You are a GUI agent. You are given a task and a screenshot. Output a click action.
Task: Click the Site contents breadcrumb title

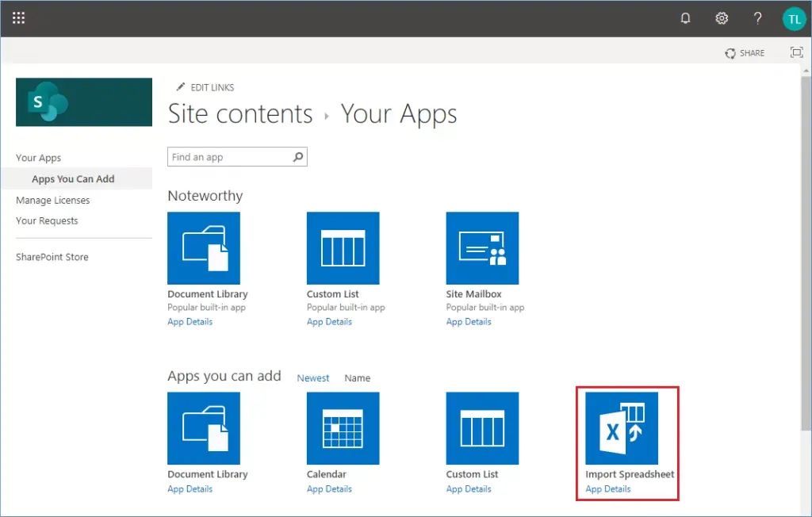(240, 113)
